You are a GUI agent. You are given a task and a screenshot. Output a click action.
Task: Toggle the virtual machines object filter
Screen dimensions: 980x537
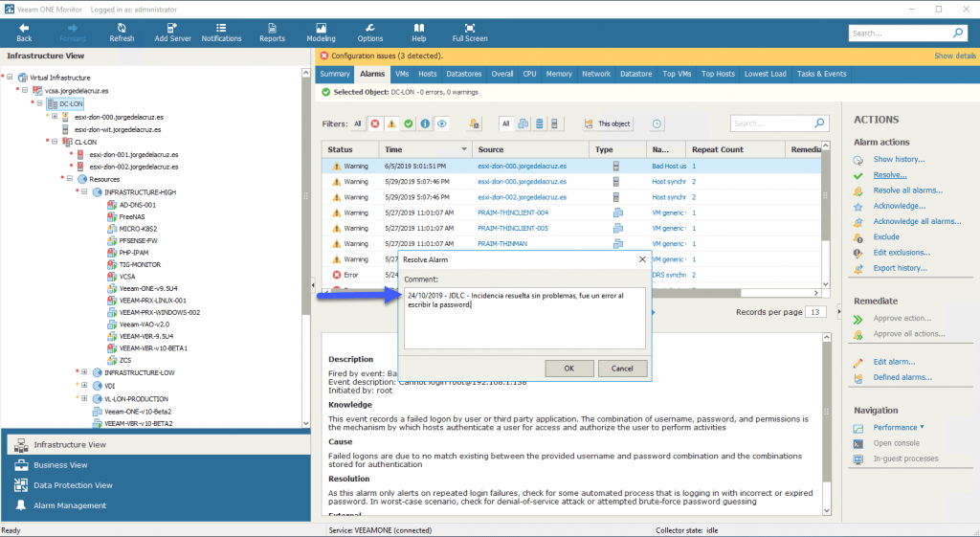(523, 123)
